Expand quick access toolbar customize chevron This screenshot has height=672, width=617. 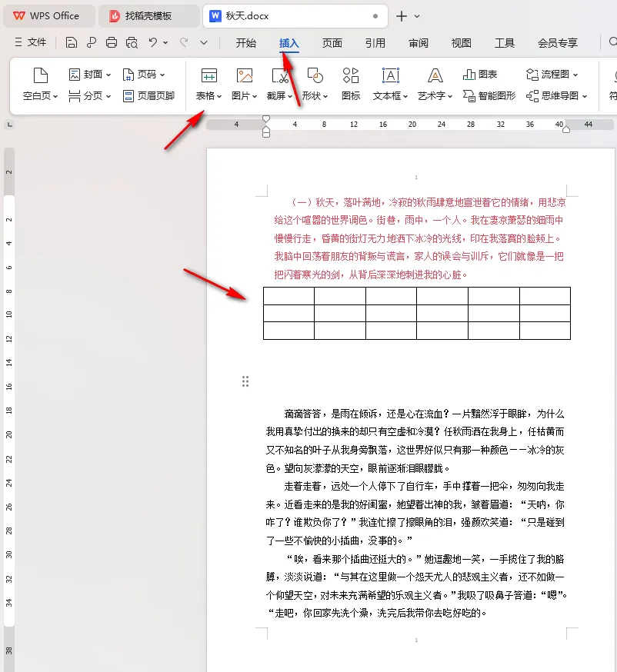click(x=204, y=42)
